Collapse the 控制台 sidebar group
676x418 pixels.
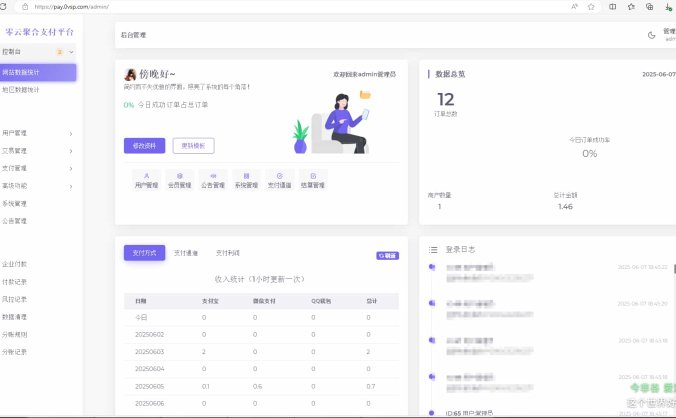click(x=38, y=52)
